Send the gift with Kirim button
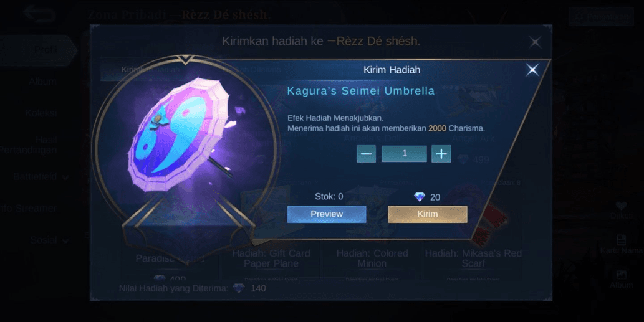 tap(428, 214)
